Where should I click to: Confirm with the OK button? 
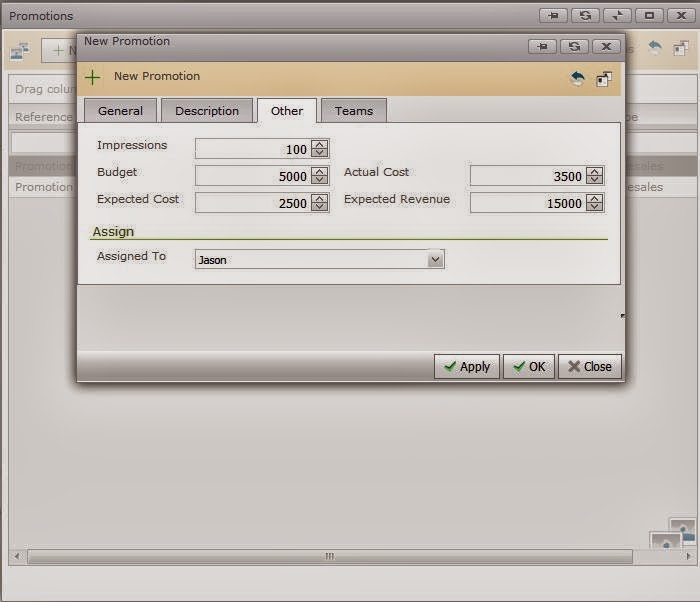[529, 367]
